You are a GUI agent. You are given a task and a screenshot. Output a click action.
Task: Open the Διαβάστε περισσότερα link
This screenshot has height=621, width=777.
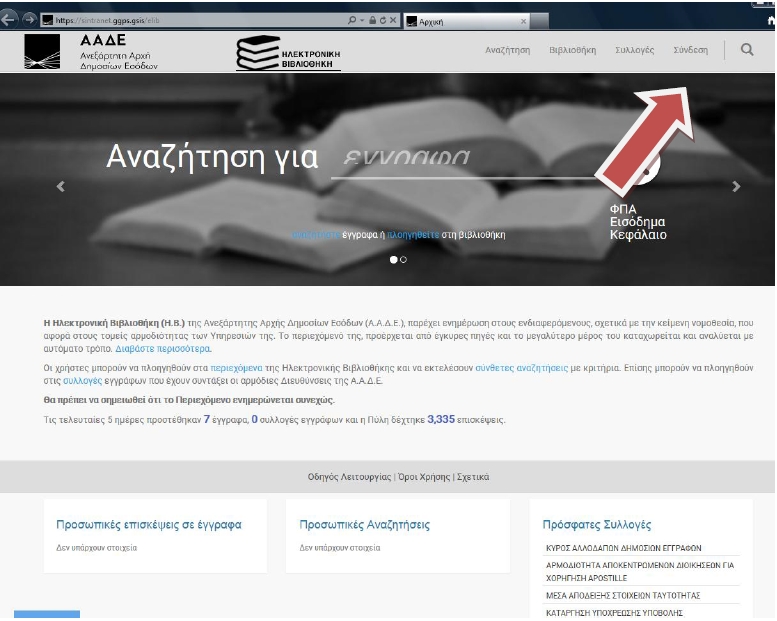163,349
